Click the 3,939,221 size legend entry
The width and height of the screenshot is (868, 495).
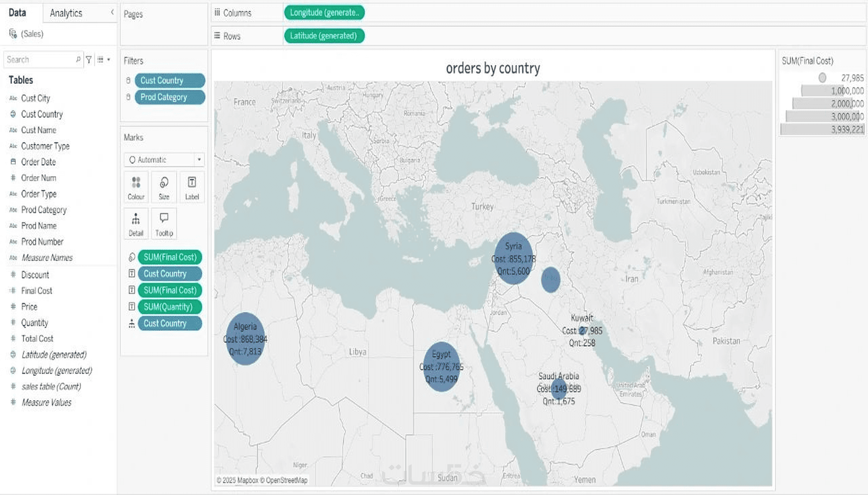click(x=822, y=130)
